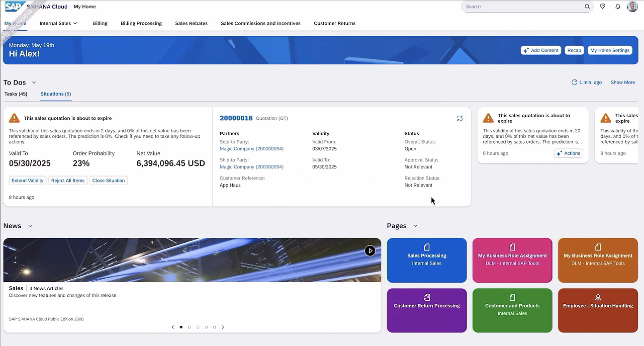
Task: Click the SAP logo
Action: (15, 6)
